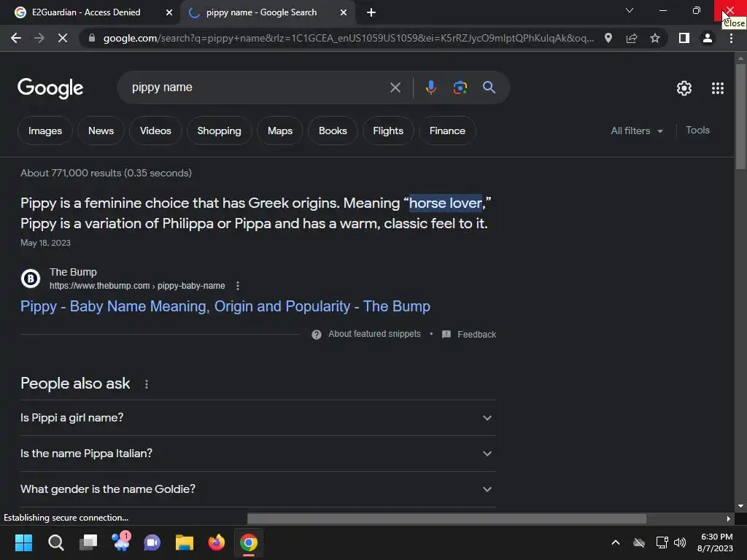Clear the search box with X

click(395, 87)
